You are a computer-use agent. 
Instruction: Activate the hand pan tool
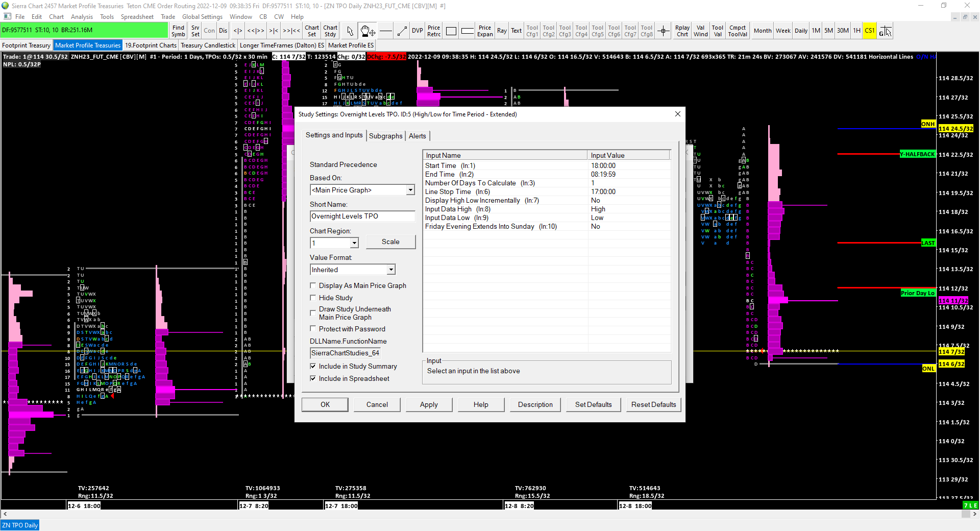click(367, 31)
